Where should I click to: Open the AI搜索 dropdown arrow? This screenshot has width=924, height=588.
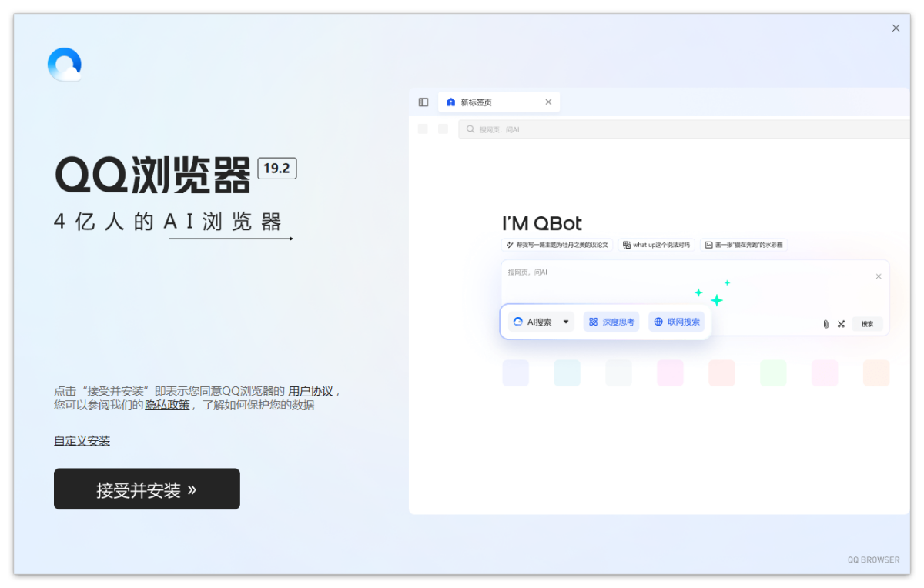click(565, 322)
